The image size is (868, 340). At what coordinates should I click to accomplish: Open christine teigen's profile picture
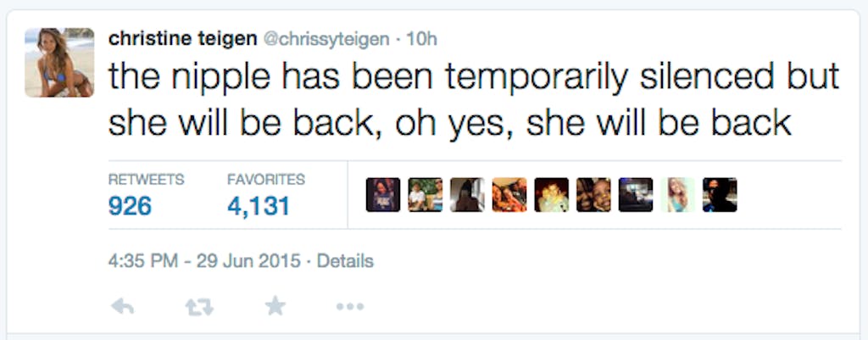[58, 62]
